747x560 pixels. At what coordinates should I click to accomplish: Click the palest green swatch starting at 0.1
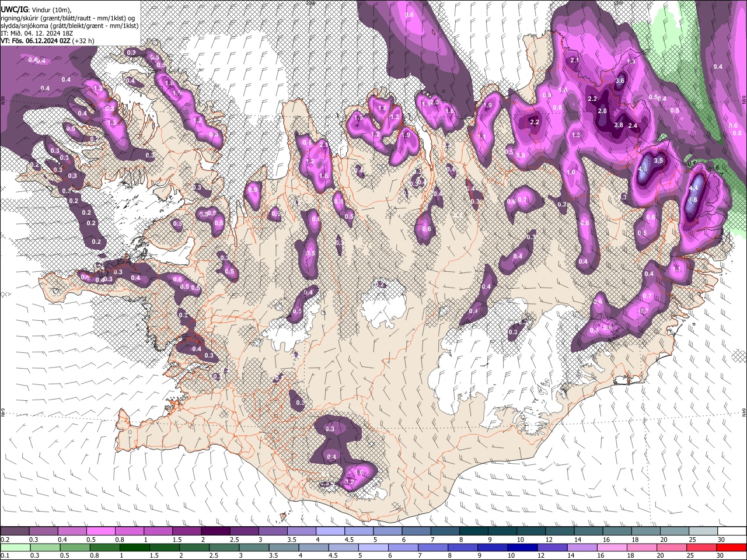tap(15, 548)
